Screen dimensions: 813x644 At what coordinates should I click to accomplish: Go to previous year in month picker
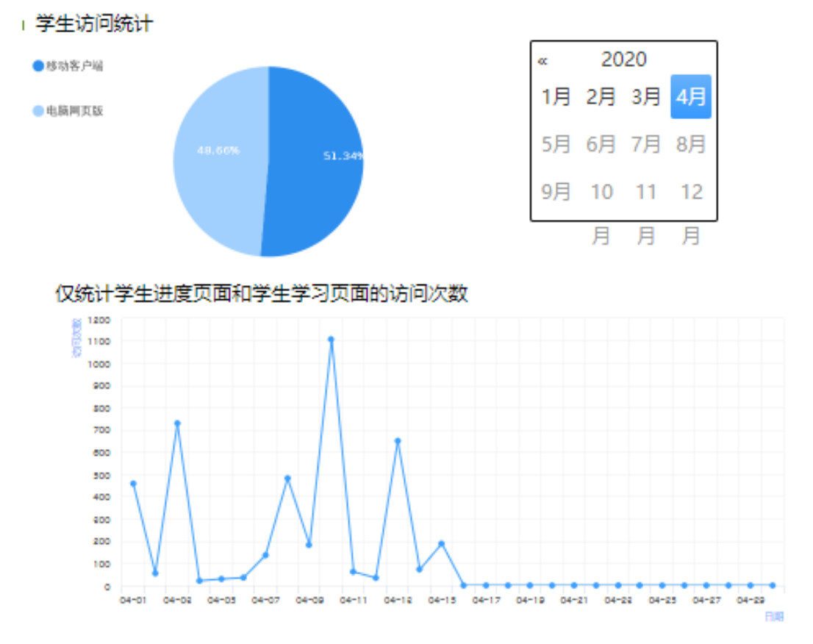click(x=542, y=60)
